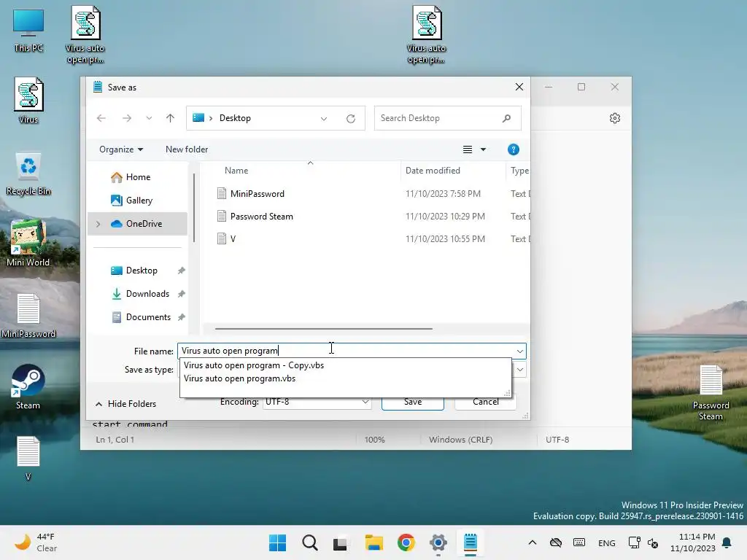The height and width of the screenshot is (560, 747).
Task: Close the Save as dialog
Action: coord(519,87)
